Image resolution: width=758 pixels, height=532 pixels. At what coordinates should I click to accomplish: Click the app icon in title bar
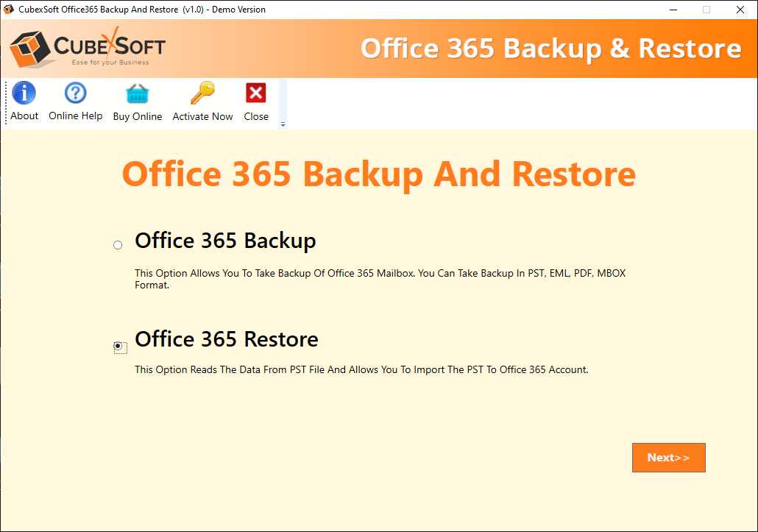[x=9, y=9]
